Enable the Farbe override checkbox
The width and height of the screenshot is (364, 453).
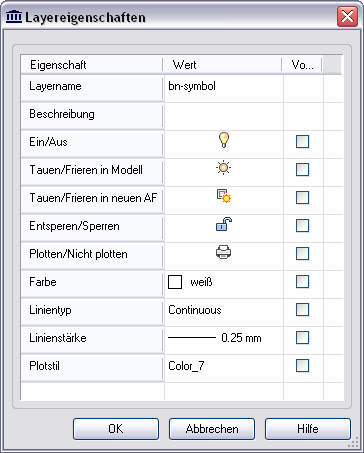(302, 282)
